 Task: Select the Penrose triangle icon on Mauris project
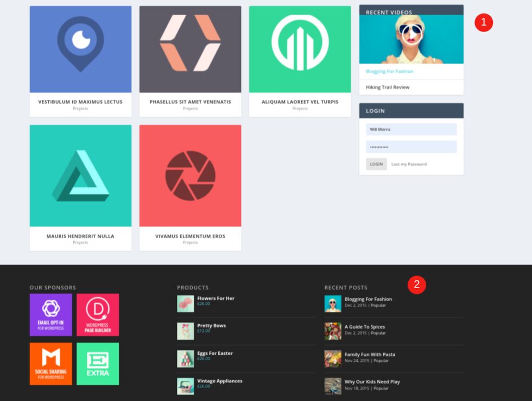pyautogui.click(x=80, y=175)
